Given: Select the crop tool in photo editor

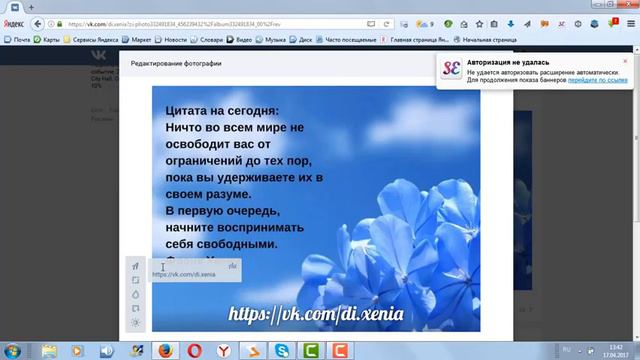Looking at the screenshot, I should coord(136,280).
